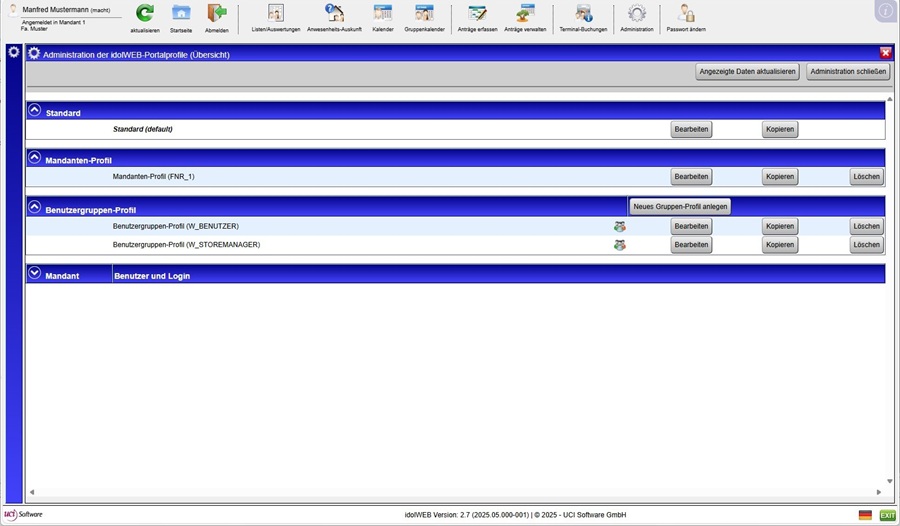Expand the Mandant Benutzer und Login section
The width and height of the screenshot is (900, 526).
35,273
